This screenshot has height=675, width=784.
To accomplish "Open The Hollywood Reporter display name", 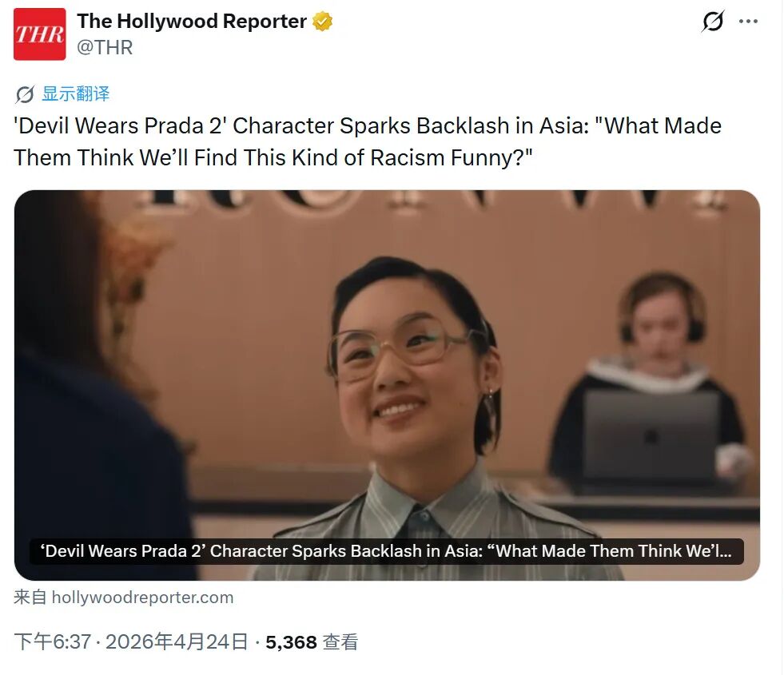I will (192, 22).
